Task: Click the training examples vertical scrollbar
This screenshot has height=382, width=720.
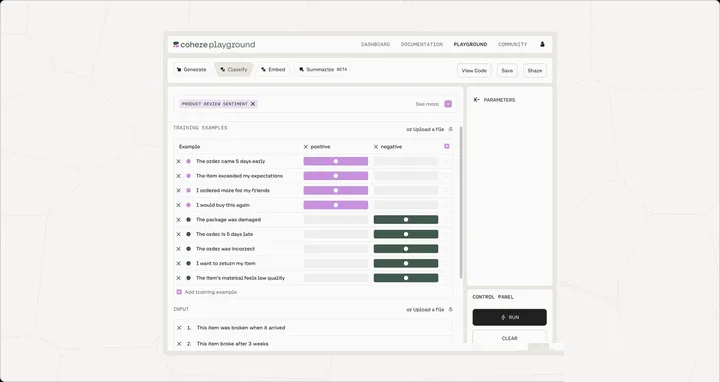Action: click(x=461, y=202)
